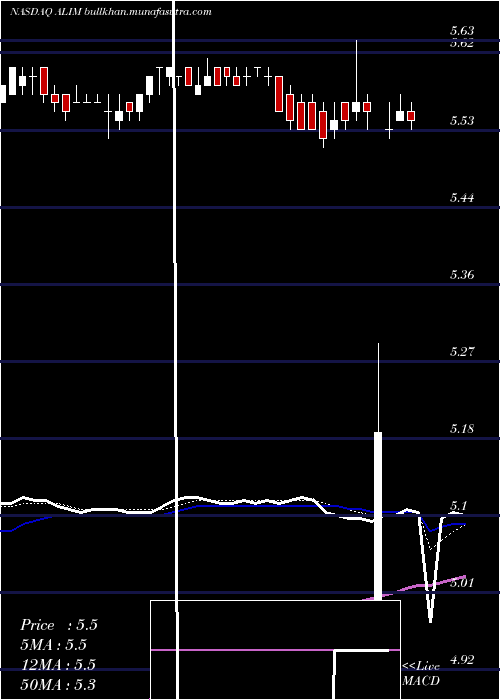
Task: Select the 5.01 price axis label
Action: pos(462,583)
